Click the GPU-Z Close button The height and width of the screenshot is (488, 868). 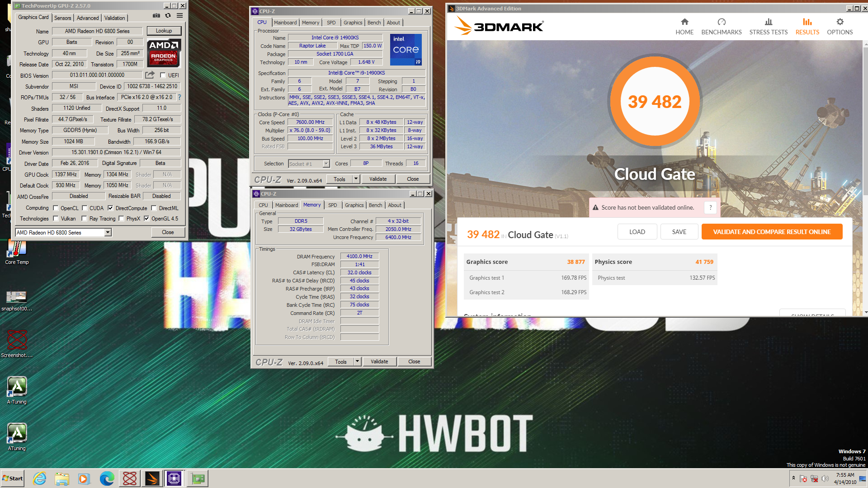(x=168, y=232)
